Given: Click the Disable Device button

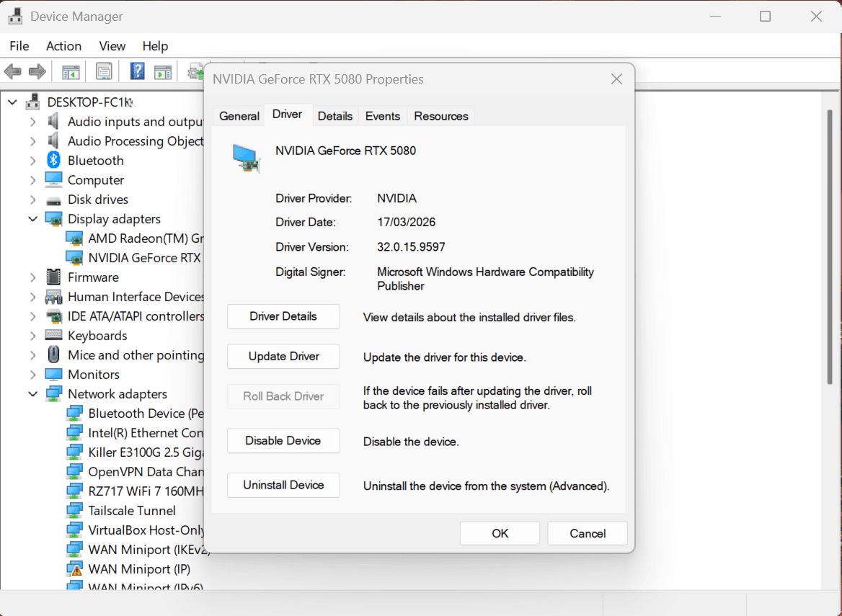Looking at the screenshot, I should [283, 440].
